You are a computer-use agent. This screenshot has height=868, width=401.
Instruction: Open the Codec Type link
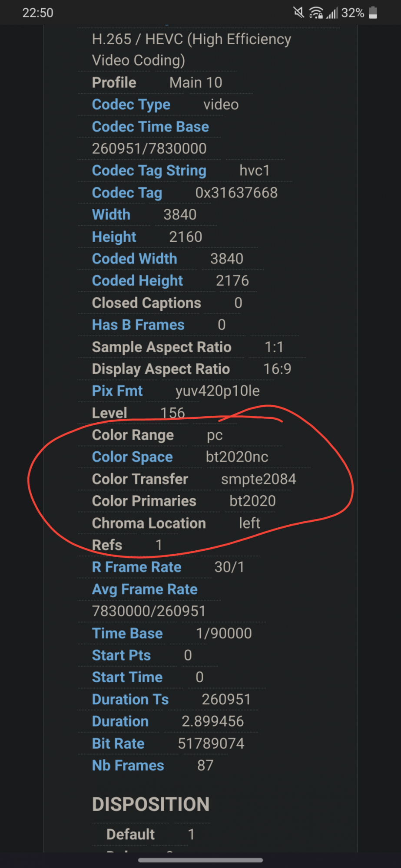(131, 105)
